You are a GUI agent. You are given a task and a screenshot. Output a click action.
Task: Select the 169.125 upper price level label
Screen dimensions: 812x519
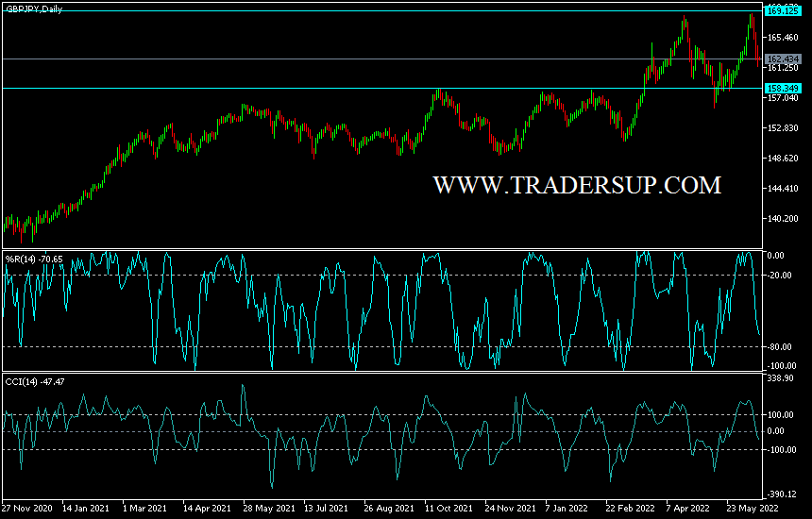pyautogui.click(x=783, y=11)
